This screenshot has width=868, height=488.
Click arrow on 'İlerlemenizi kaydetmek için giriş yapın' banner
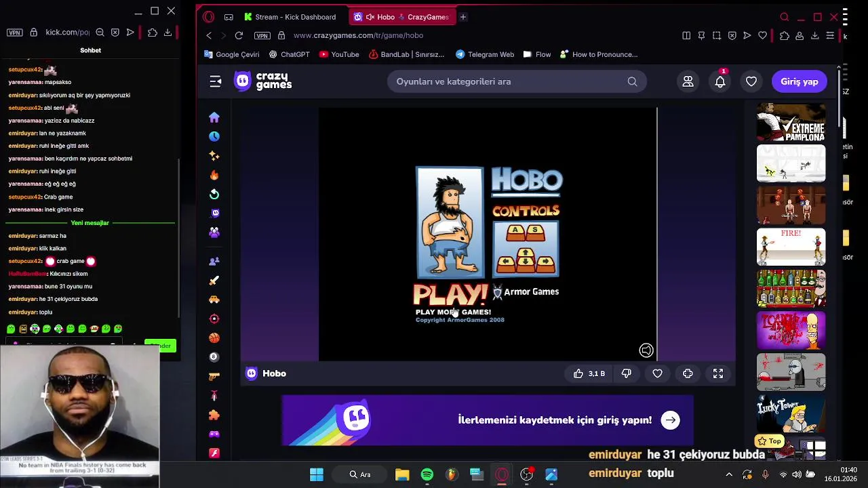tap(671, 420)
